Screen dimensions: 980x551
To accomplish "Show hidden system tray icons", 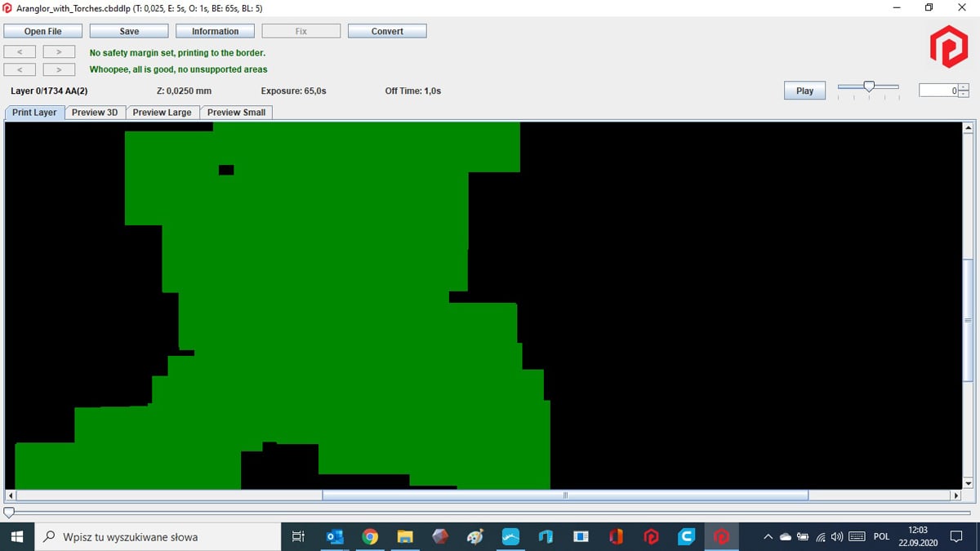I will point(768,536).
